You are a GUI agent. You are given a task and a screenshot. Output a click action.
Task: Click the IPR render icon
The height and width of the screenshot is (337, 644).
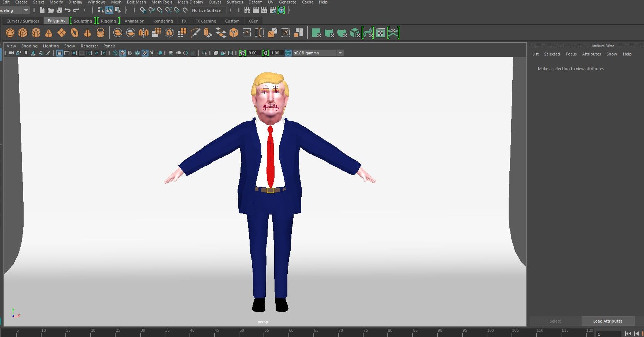click(x=264, y=10)
